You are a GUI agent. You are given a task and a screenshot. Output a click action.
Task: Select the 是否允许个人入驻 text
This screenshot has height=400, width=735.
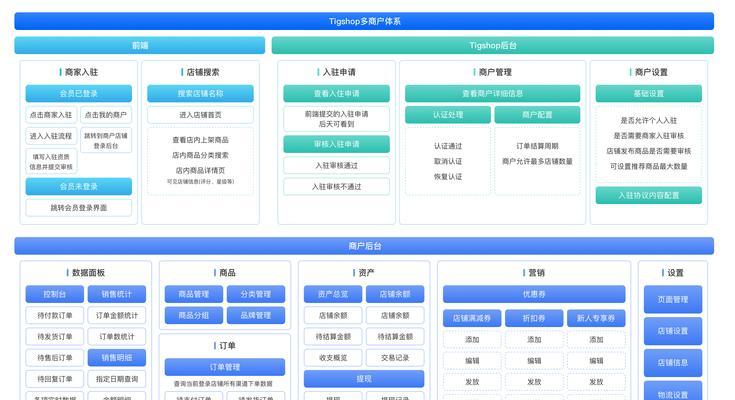pyautogui.click(x=649, y=121)
